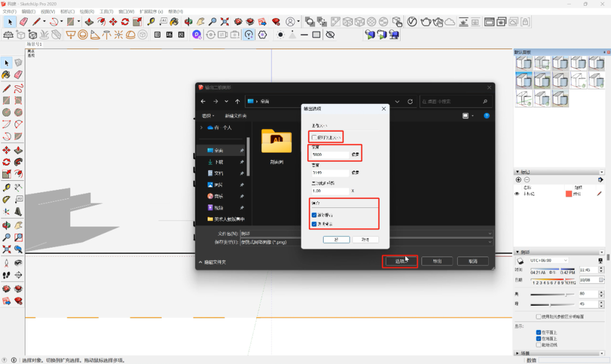This screenshot has width=611, height=364.
Task: Click Zoom Extents in the top toolbar
Action: (x=225, y=22)
